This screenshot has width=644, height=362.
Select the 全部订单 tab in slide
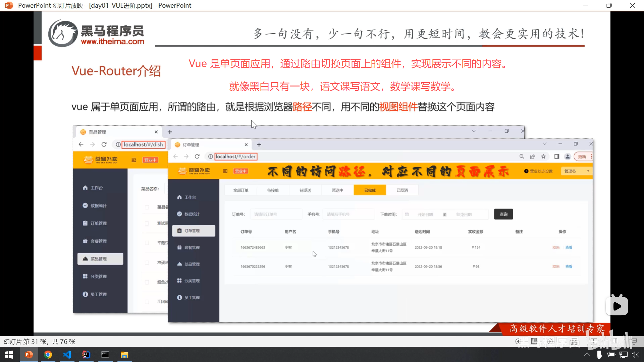[x=241, y=190]
